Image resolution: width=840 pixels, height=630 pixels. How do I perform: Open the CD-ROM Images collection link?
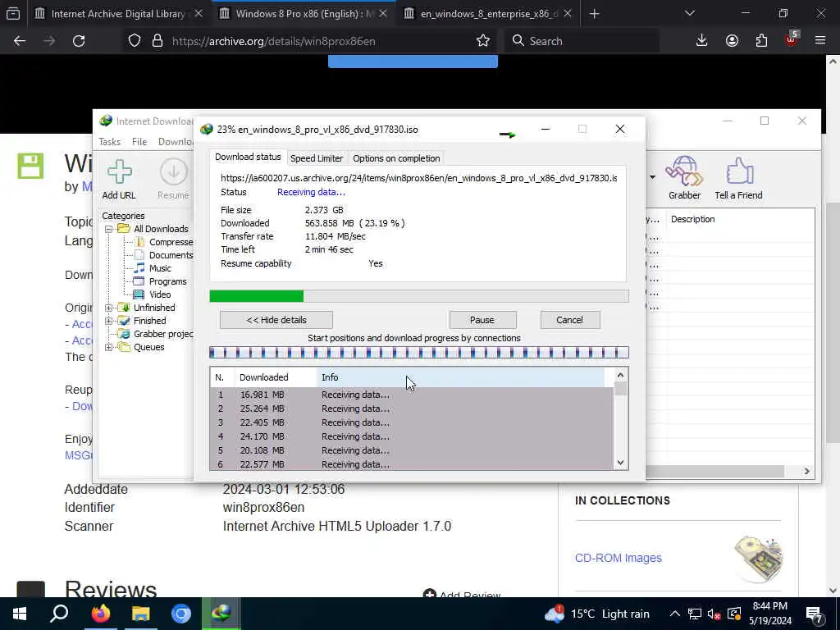click(619, 558)
